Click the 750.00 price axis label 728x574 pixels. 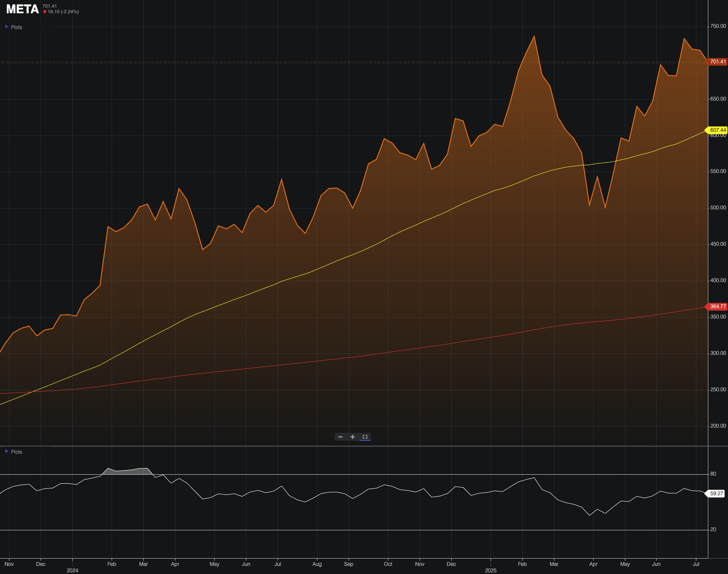[718, 26]
